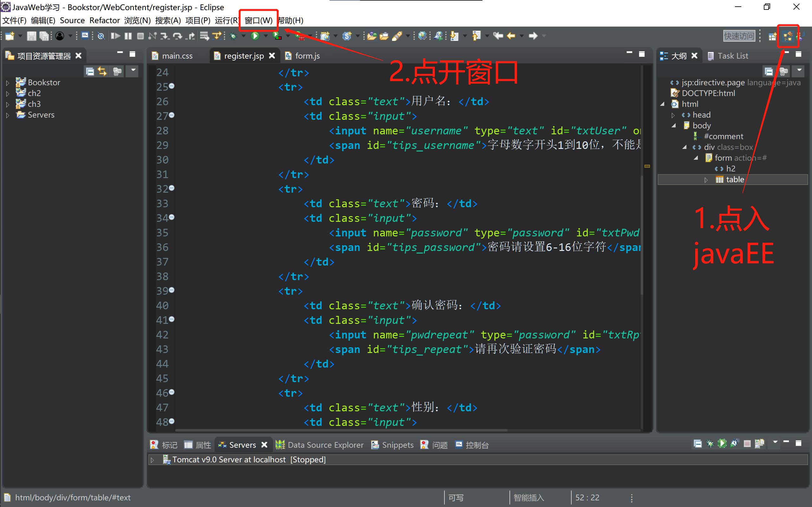Collapse All items in Project Explorer
Image resolution: width=812 pixels, height=507 pixels.
coord(89,71)
